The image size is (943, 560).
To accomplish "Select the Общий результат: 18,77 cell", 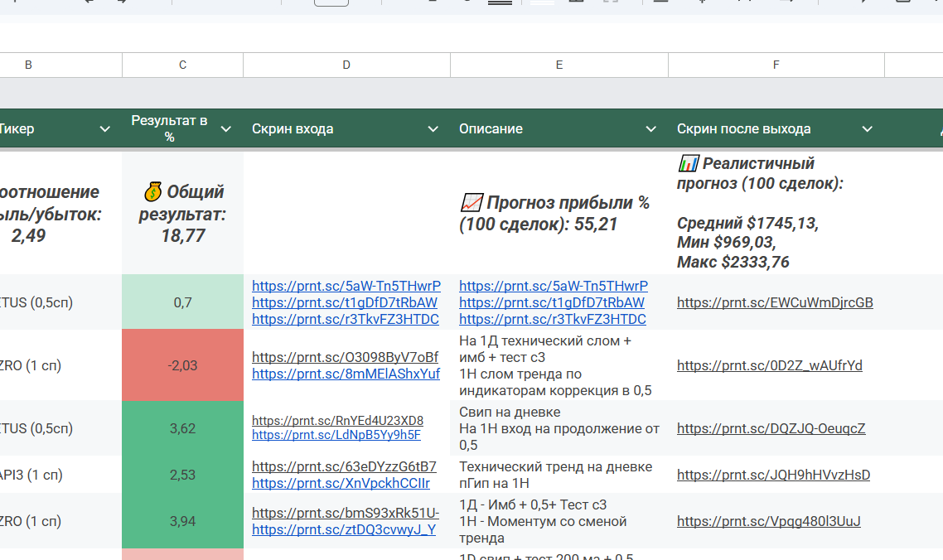I will click(183, 214).
